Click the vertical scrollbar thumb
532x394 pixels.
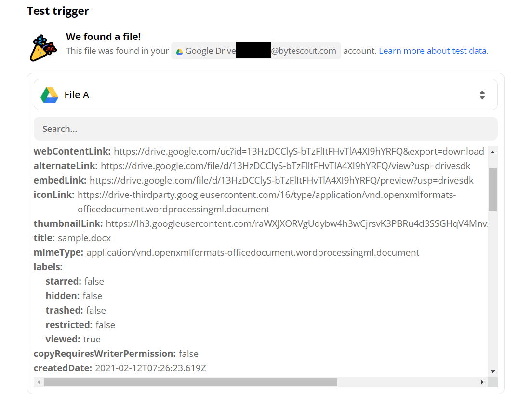(x=492, y=189)
